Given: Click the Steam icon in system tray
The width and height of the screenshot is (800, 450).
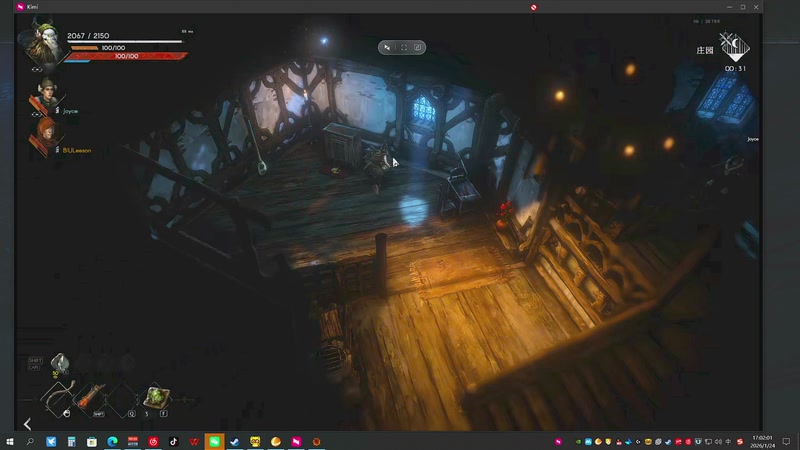Looking at the screenshot, I should pos(668,442).
